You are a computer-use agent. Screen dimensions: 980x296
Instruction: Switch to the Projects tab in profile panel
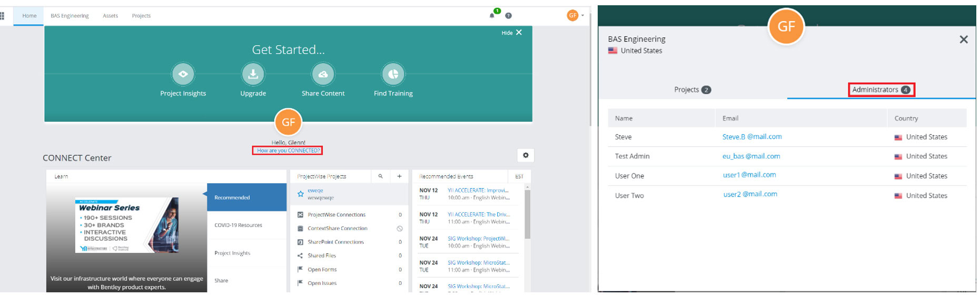pos(692,90)
